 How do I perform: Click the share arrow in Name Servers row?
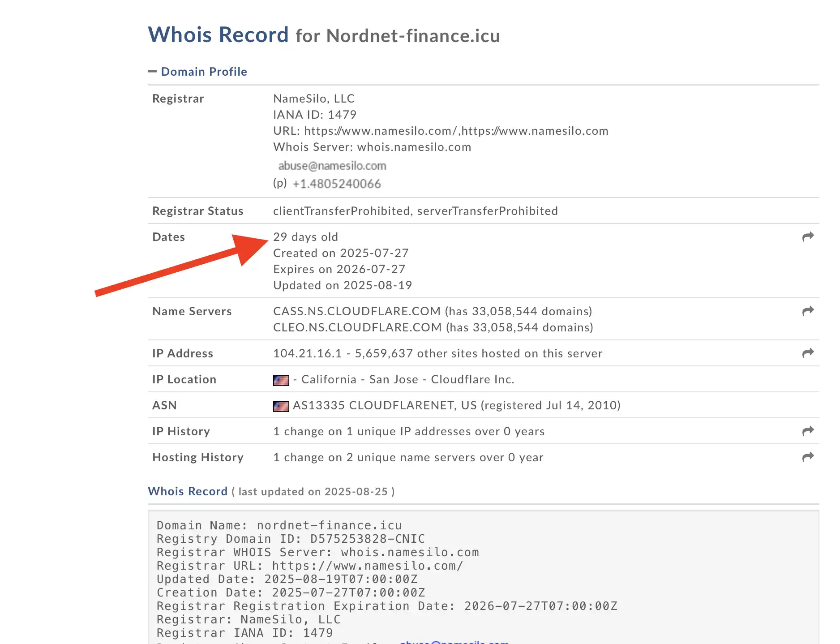click(808, 311)
